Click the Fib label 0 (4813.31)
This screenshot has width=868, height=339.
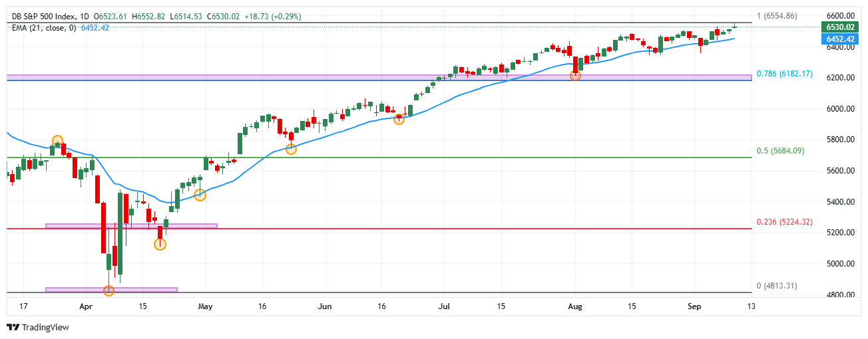(x=777, y=286)
